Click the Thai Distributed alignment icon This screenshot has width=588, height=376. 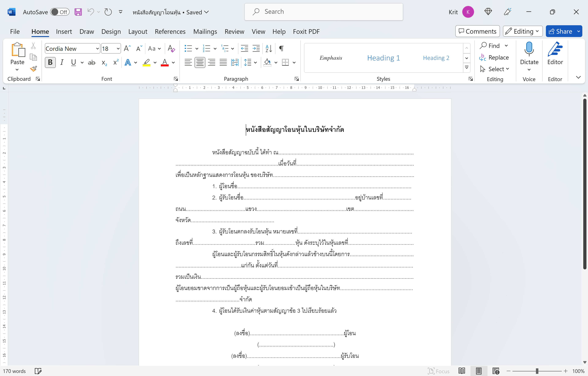(x=235, y=63)
